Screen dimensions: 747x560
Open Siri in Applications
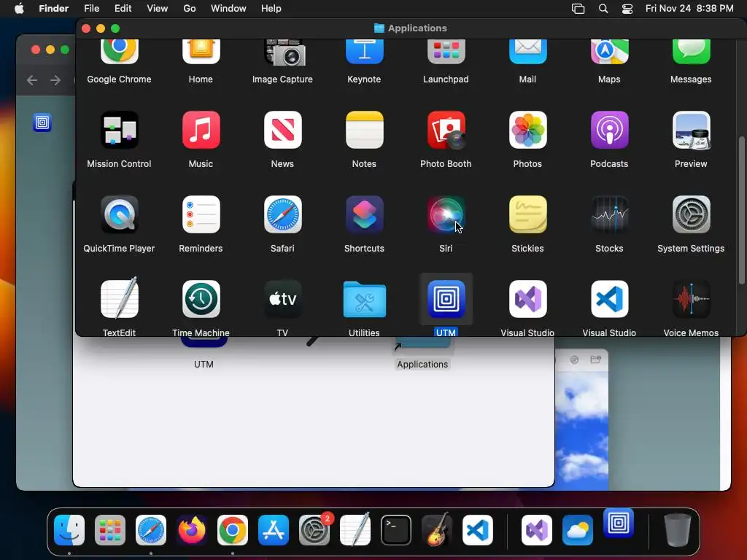point(446,215)
